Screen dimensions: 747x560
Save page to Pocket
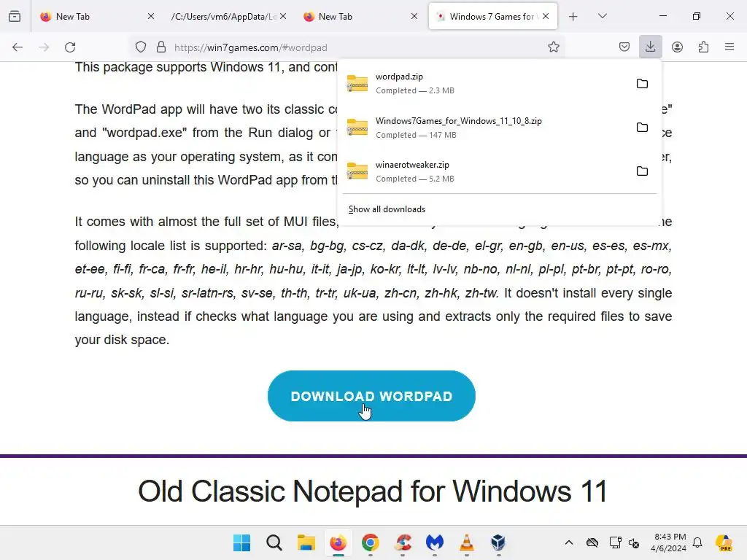click(624, 47)
